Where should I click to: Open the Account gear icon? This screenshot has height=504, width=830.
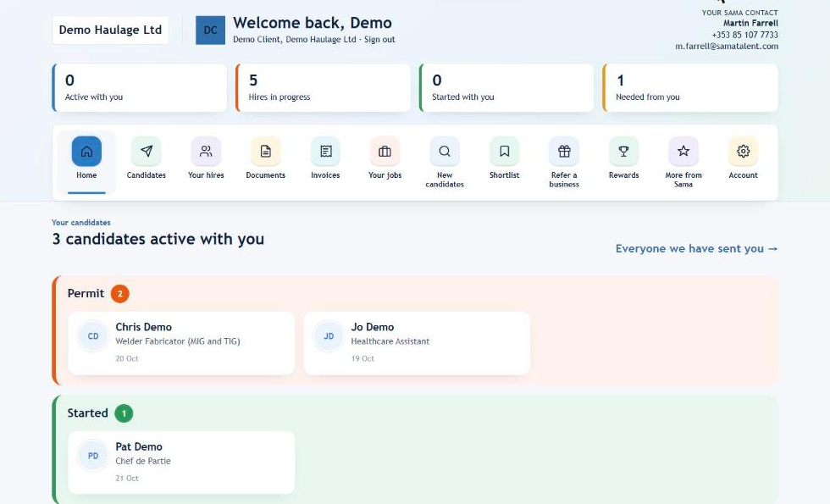coord(744,152)
